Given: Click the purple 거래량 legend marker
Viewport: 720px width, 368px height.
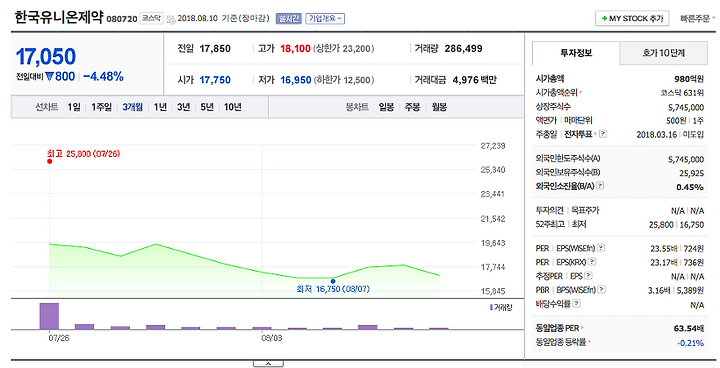Looking at the screenshot, I should [x=491, y=307].
